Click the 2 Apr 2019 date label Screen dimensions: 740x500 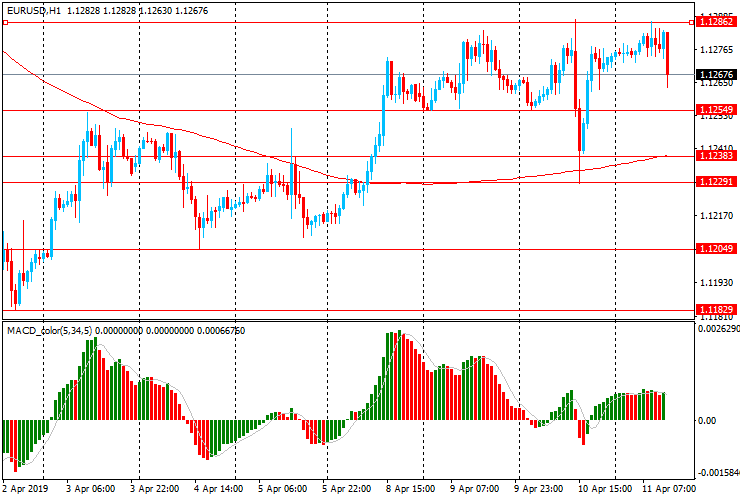pyautogui.click(x=25, y=488)
